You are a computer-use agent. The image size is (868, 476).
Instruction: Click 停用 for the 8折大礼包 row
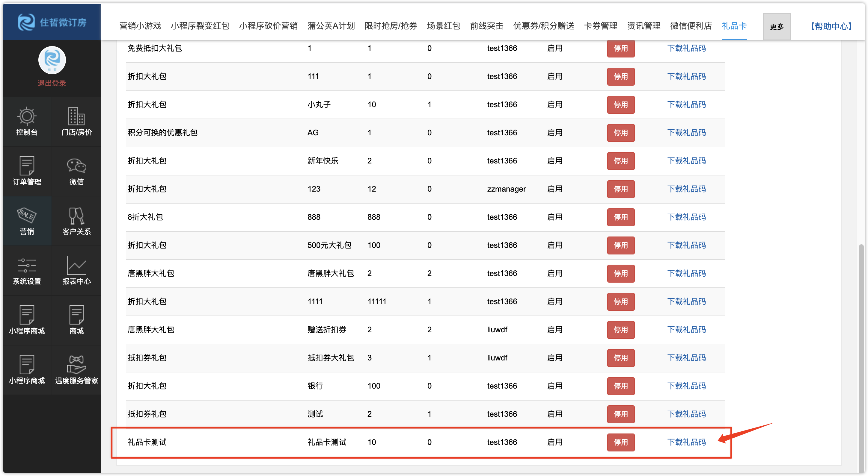click(x=620, y=217)
